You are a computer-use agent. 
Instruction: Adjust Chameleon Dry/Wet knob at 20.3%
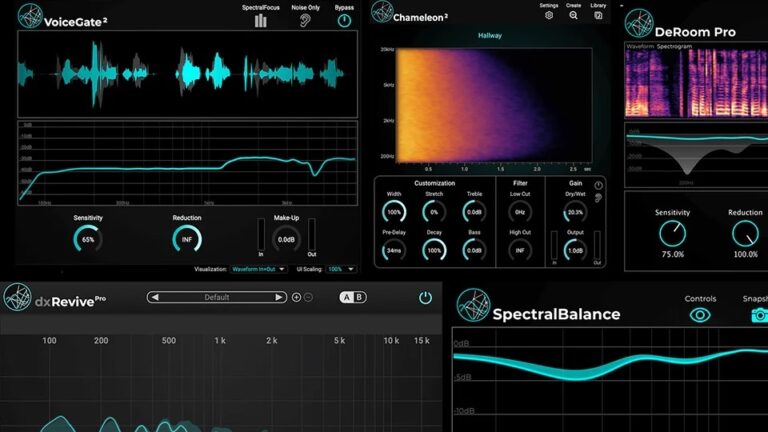(575, 212)
